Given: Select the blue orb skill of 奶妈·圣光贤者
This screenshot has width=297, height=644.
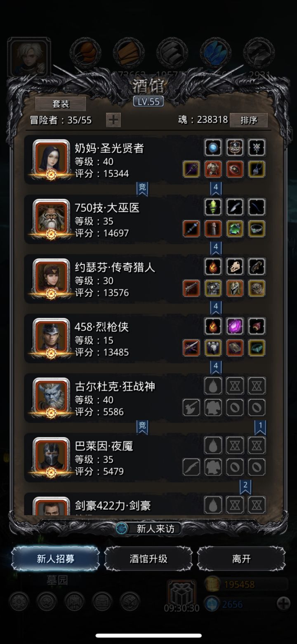Looking at the screenshot, I should click(213, 147).
